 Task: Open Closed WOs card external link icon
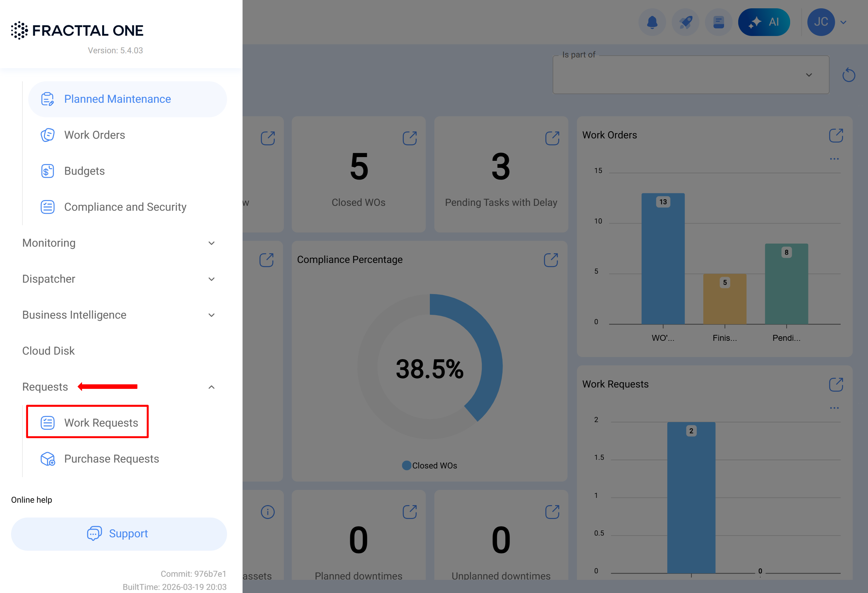(x=410, y=138)
